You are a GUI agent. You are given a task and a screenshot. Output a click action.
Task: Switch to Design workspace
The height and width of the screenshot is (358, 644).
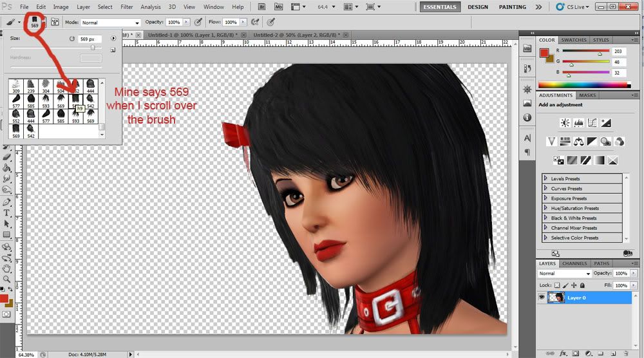point(478,7)
